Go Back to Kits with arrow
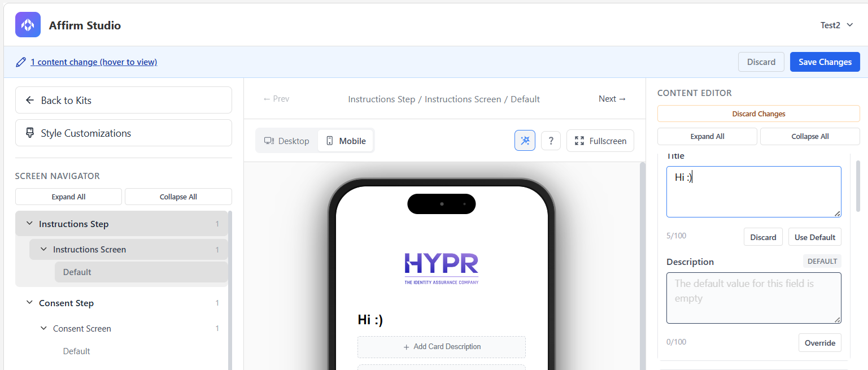This screenshot has width=868, height=370. tap(123, 100)
